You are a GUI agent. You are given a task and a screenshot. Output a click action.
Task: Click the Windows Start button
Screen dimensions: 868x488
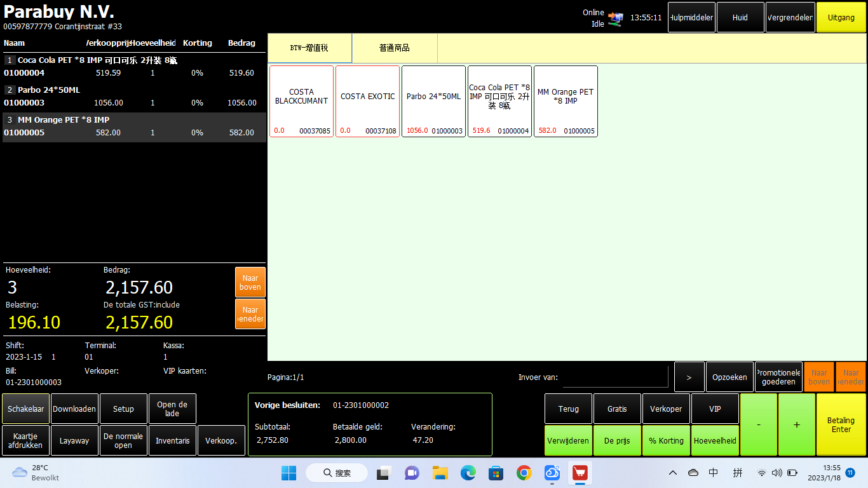(x=288, y=473)
